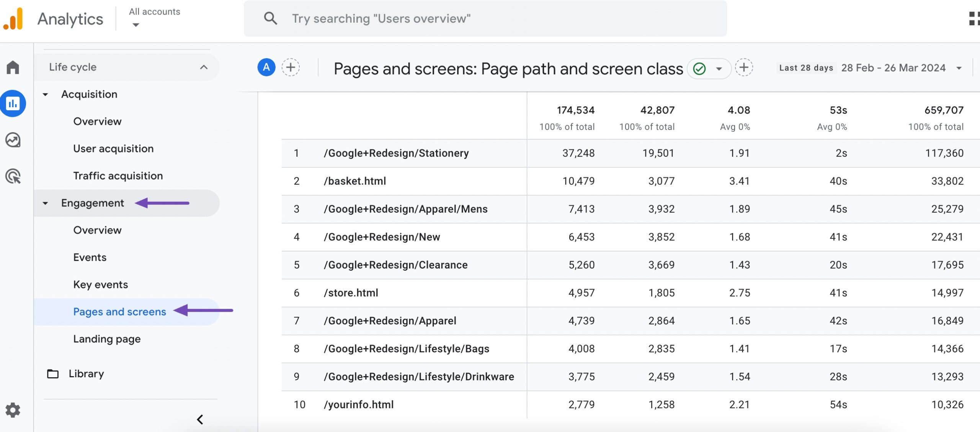
Task: Click the add comparison plus icon
Action: coord(291,68)
